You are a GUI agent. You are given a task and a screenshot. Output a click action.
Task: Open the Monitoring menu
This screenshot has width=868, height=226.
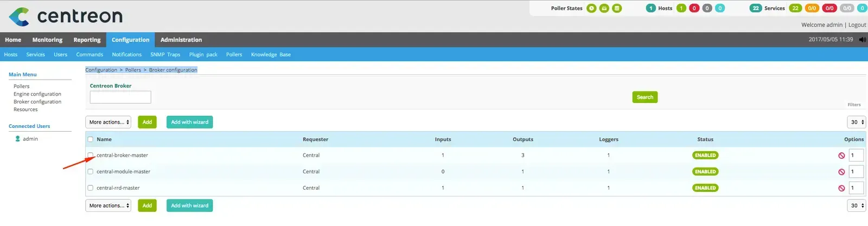click(x=47, y=40)
